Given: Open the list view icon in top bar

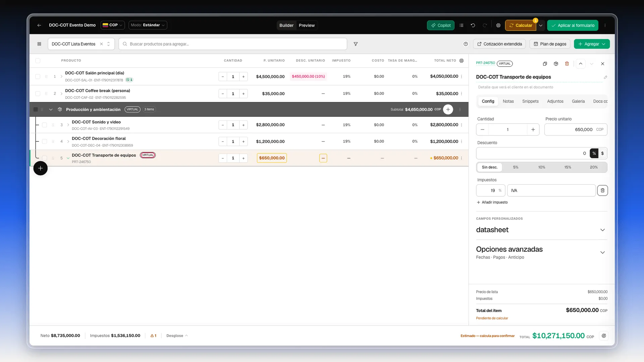Looking at the screenshot, I should point(462,25).
